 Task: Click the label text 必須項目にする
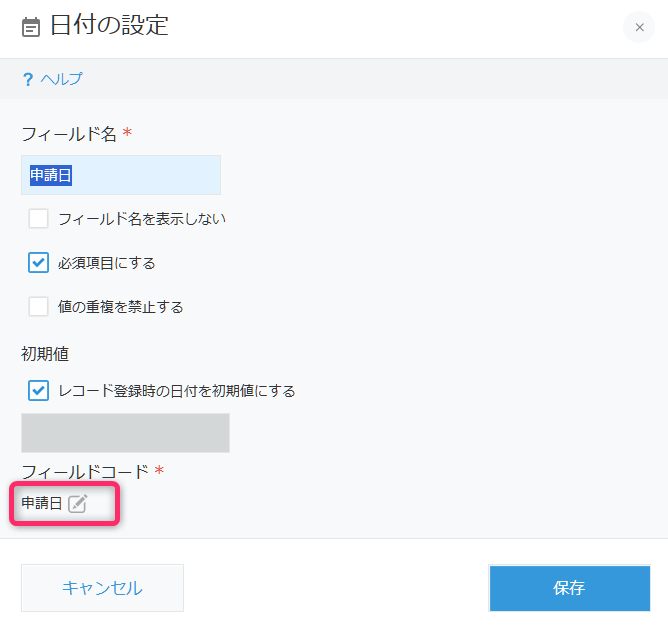107,263
